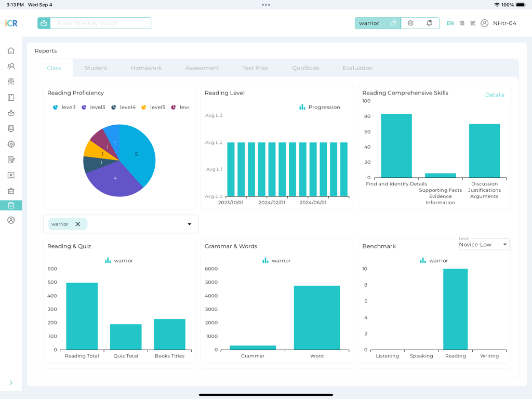
Task: Expand the warrior filter dropdown arrow
Action: (x=189, y=224)
